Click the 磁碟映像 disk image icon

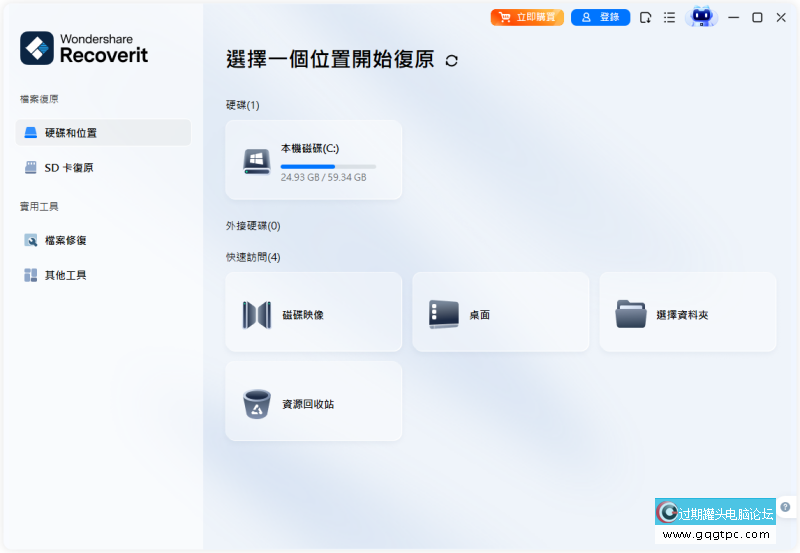pyautogui.click(x=257, y=314)
